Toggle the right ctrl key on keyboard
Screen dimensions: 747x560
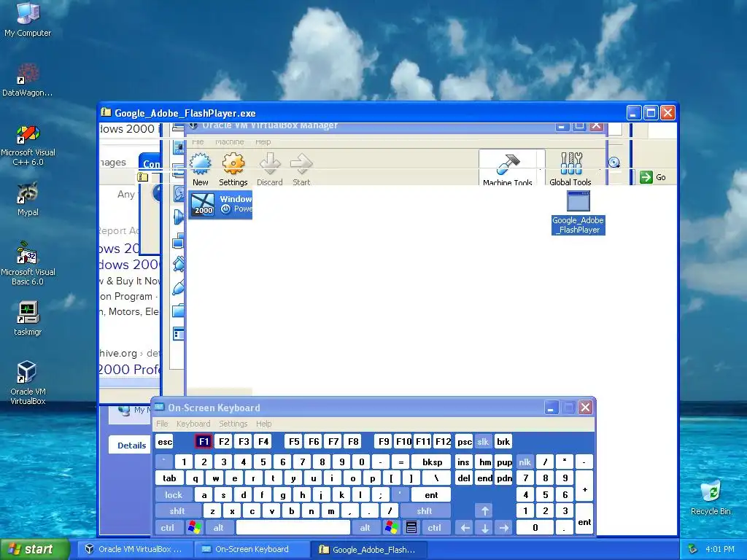(x=435, y=528)
